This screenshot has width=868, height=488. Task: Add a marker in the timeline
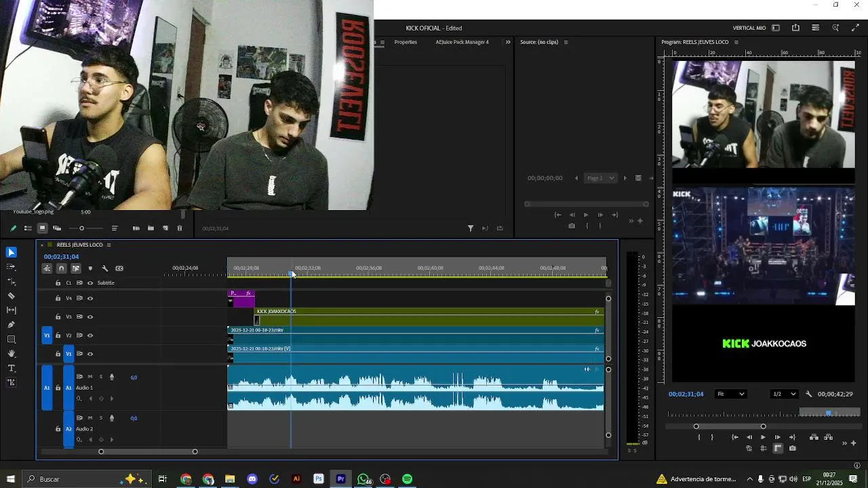coord(90,268)
